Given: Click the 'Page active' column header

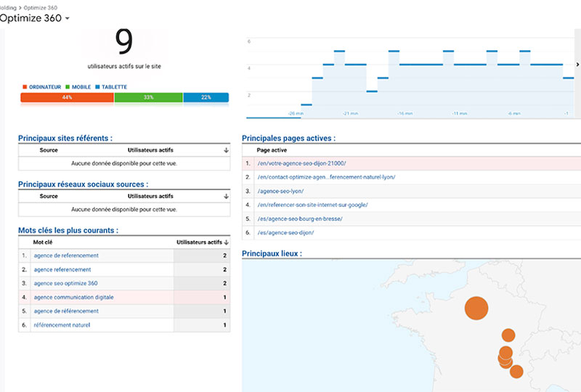Looking at the screenshot, I should click(273, 150).
